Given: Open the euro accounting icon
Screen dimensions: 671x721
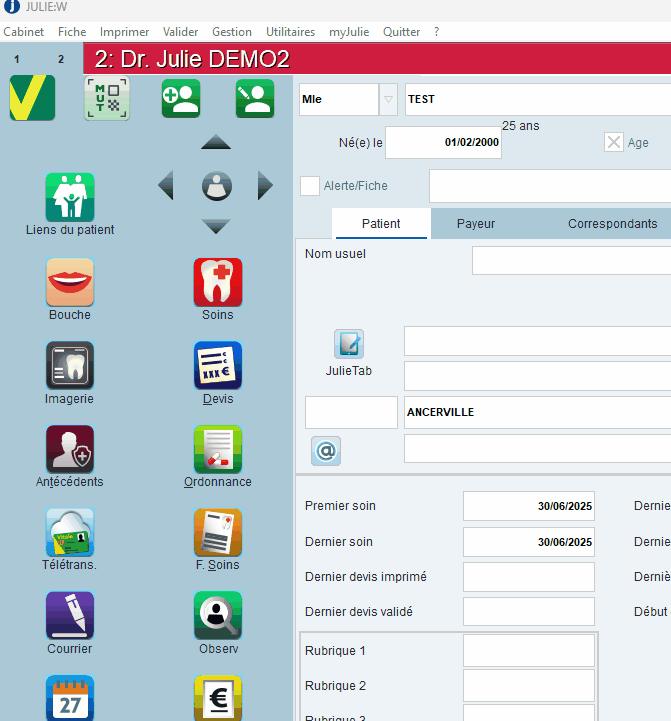Looking at the screenshot, I should (x=218, y=698).
